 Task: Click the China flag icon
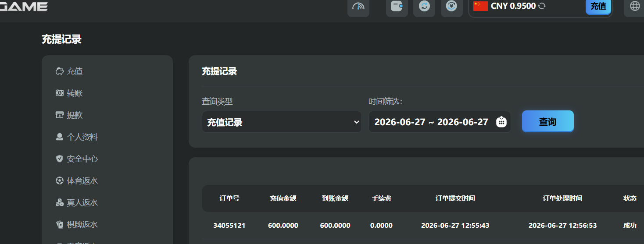tap(480, 6)
